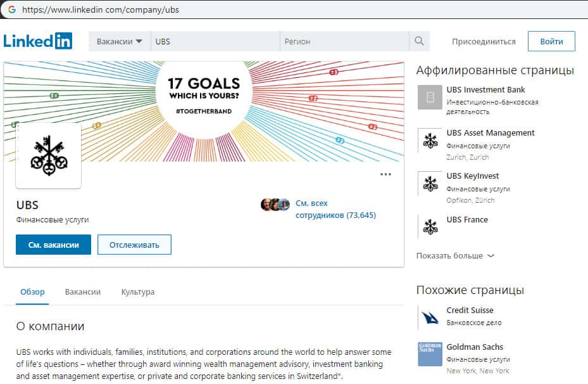This screenshot has height=384, width=588.
Task: Click the UBS company logo with three keys
Action: click(x=48, y=156)
